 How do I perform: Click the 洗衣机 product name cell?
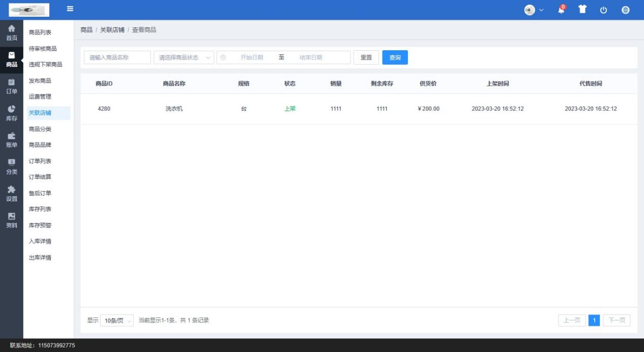pos(174,109)
